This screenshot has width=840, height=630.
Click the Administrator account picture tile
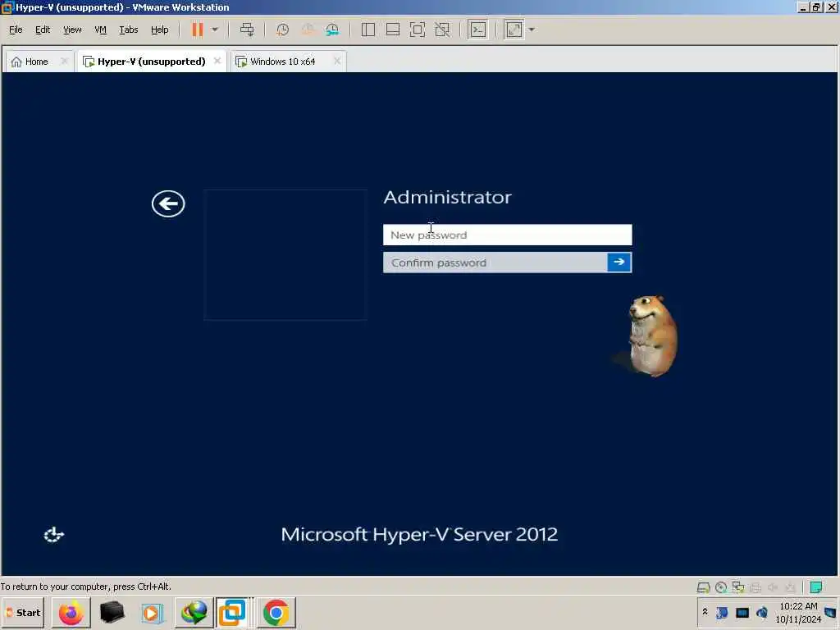tap(285, 254)
